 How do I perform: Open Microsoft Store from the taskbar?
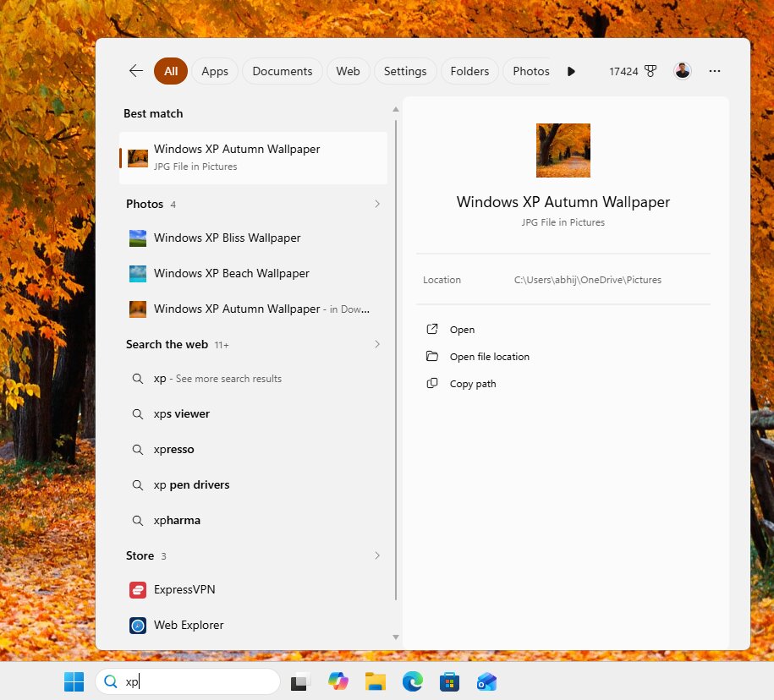(450, 681)
